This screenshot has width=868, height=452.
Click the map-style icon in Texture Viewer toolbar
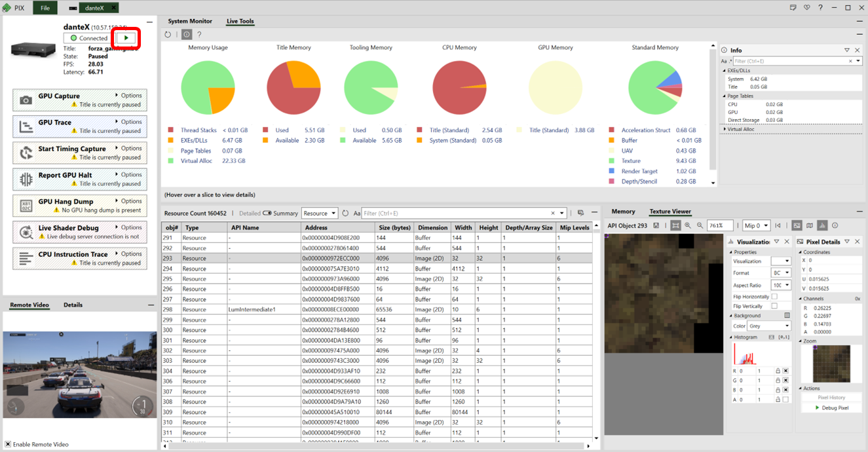(810, 225)
